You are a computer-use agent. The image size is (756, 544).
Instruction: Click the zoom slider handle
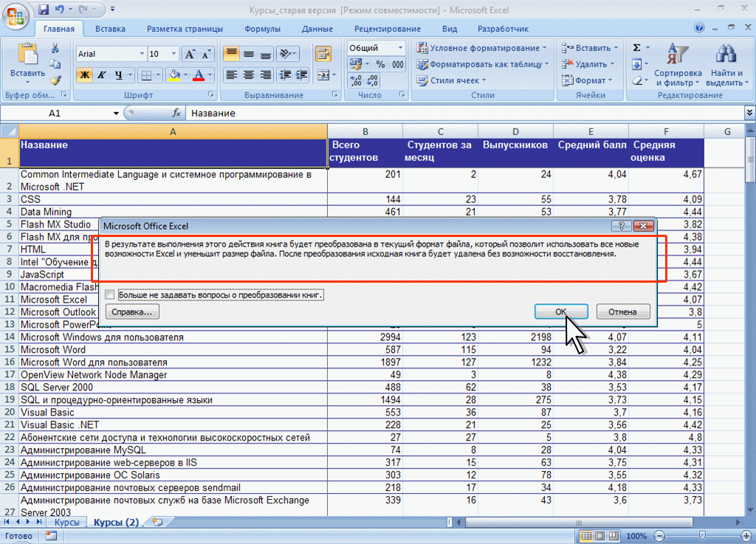point(703,535)
